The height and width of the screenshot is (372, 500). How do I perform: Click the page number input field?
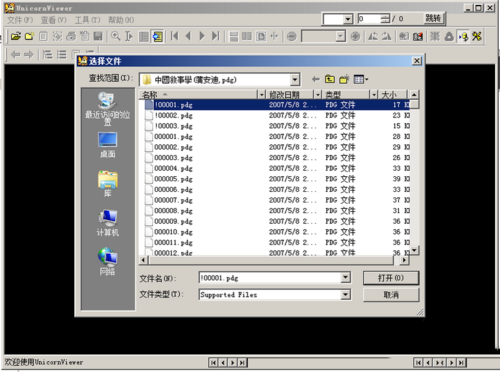369,19
